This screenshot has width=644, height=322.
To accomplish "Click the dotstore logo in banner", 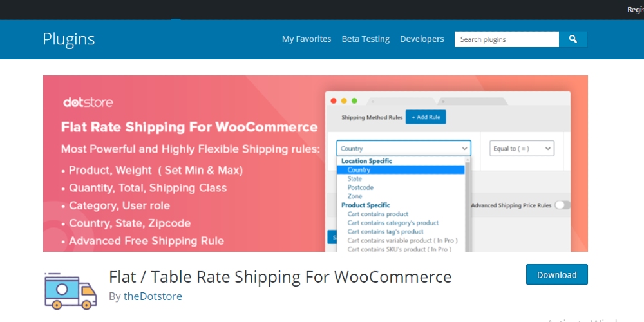I will pos(88,102).
